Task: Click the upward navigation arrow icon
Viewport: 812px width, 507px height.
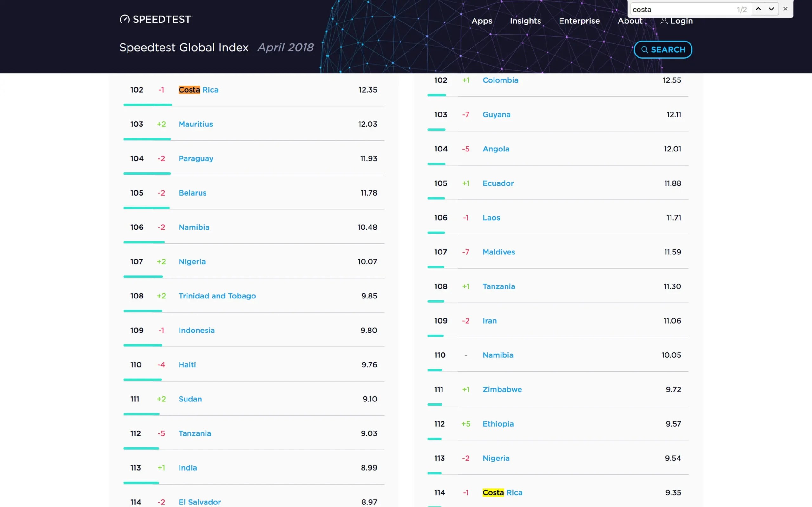Action: pos(758,9)
